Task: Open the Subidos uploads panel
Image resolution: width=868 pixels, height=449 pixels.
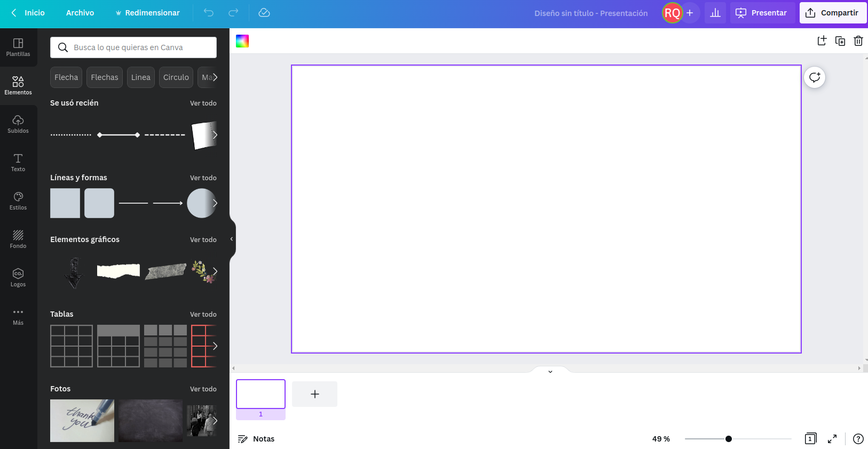Action: tap(18, 124)
